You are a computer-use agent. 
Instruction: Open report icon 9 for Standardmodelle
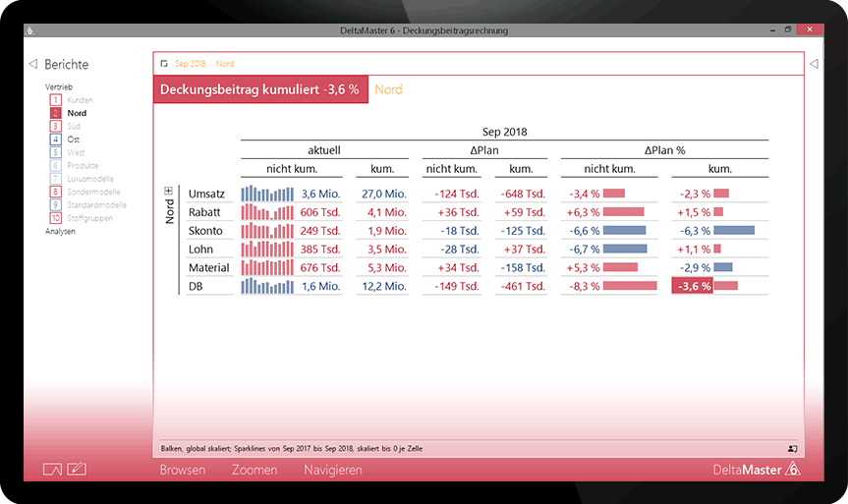coord(56,205)
